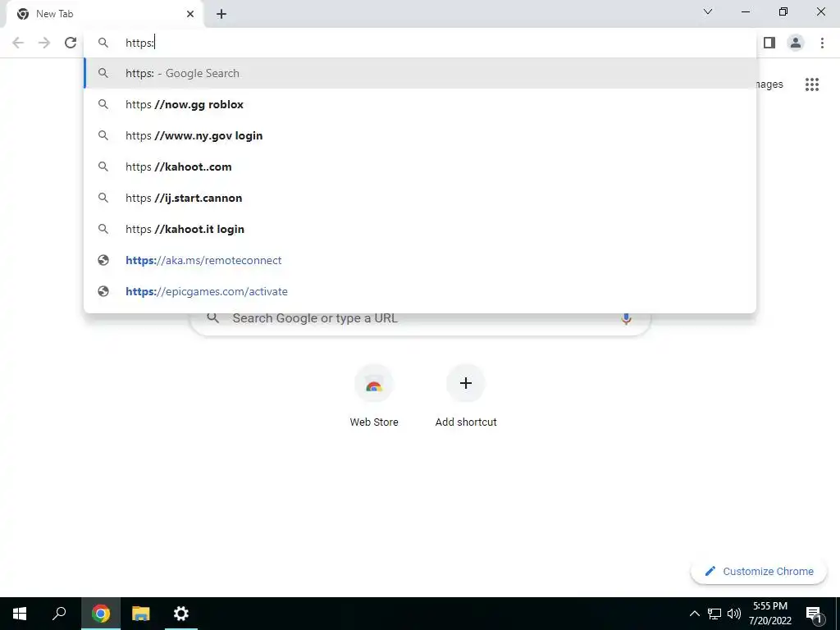Open volume control tray icon
The image size is (840, 630).
[x=734, y=614]
